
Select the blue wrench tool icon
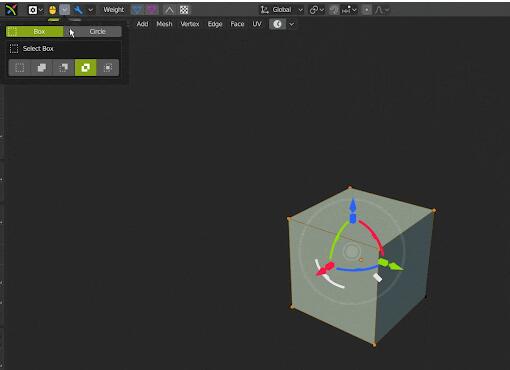click(x=78, y=10)
